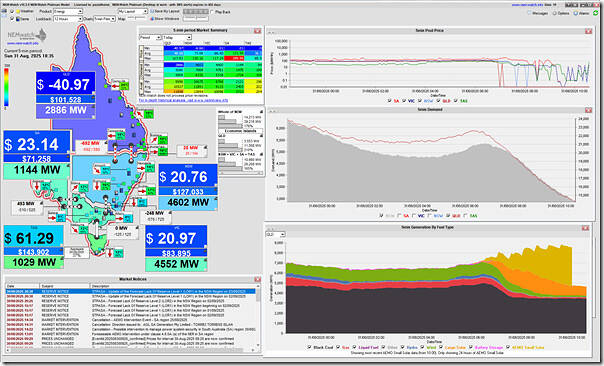Close the Market Summary panel
The image size is (604, 366).
click(257, 30)
